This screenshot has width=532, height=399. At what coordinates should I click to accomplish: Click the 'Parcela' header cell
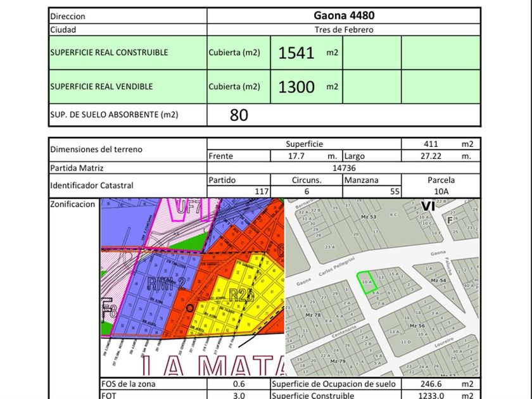[441, 180]
